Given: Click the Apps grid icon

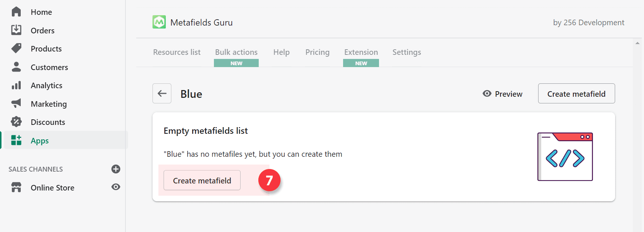Looking at the screenshot, I should tap(16, 140).
